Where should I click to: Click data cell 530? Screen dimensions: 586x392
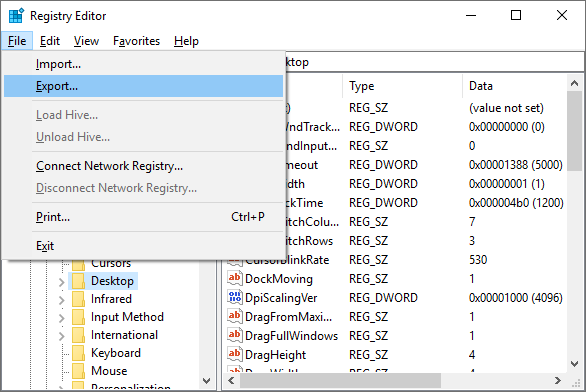(478, 260)
